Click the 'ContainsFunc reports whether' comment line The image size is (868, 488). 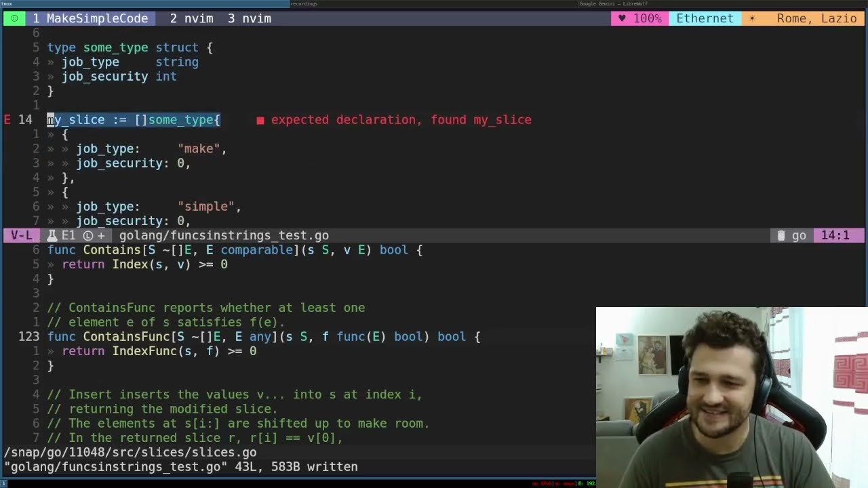click(206, 308)
